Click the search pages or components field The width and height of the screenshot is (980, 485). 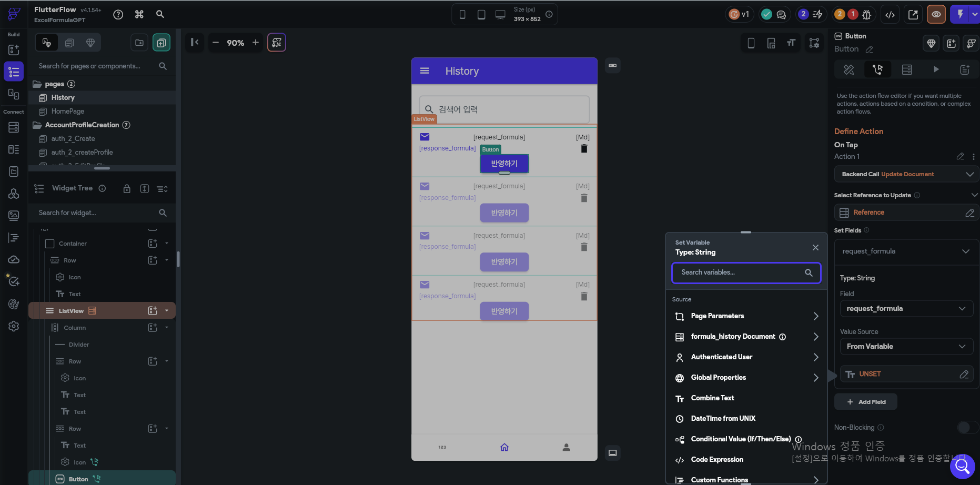coord(103,66)
